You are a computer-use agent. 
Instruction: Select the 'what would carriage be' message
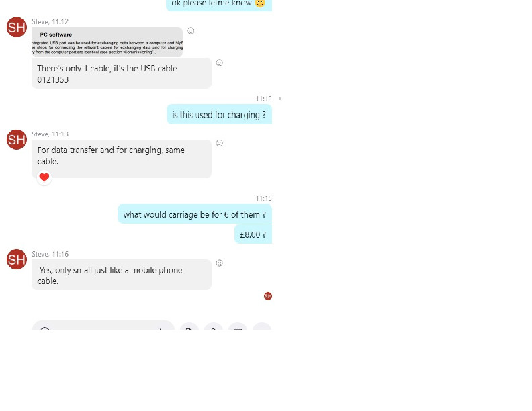coord(195,214)
